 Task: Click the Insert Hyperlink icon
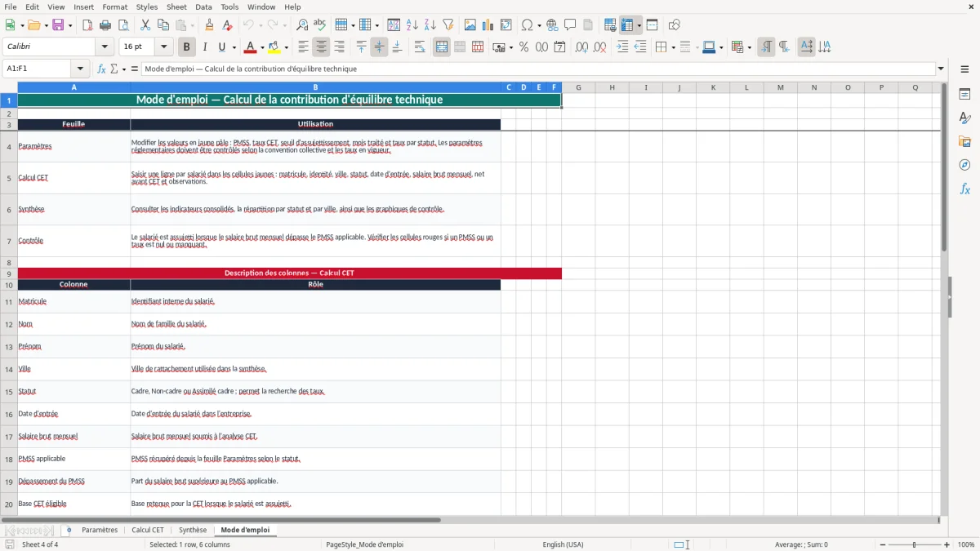[x=552, y=25]
